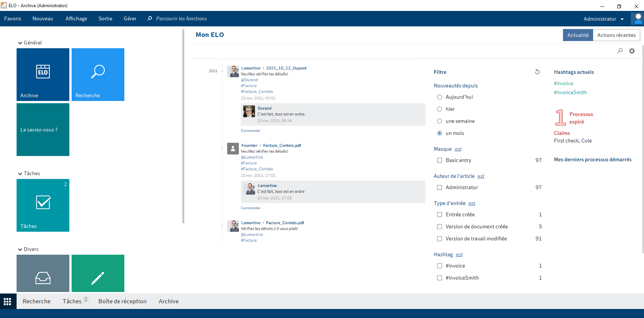Click Fournier's generic avatar icon
The width and height of the screenshot is (644, 318).
233,148
